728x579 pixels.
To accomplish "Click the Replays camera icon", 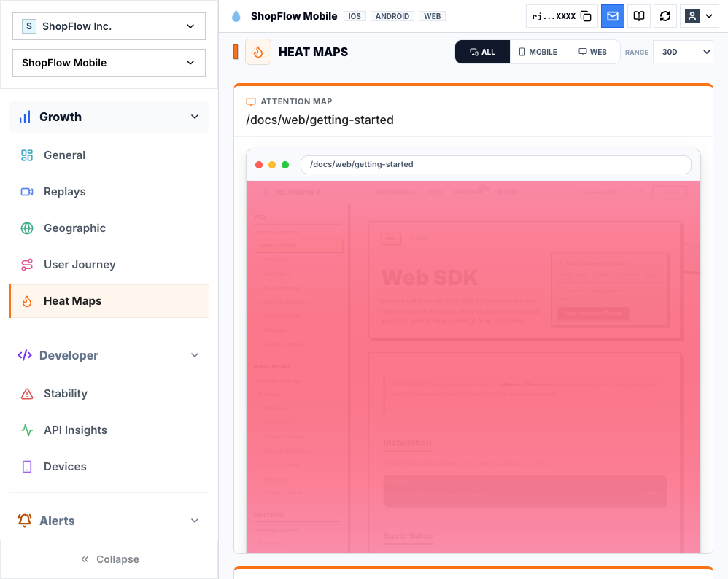I will click(27, 192).
